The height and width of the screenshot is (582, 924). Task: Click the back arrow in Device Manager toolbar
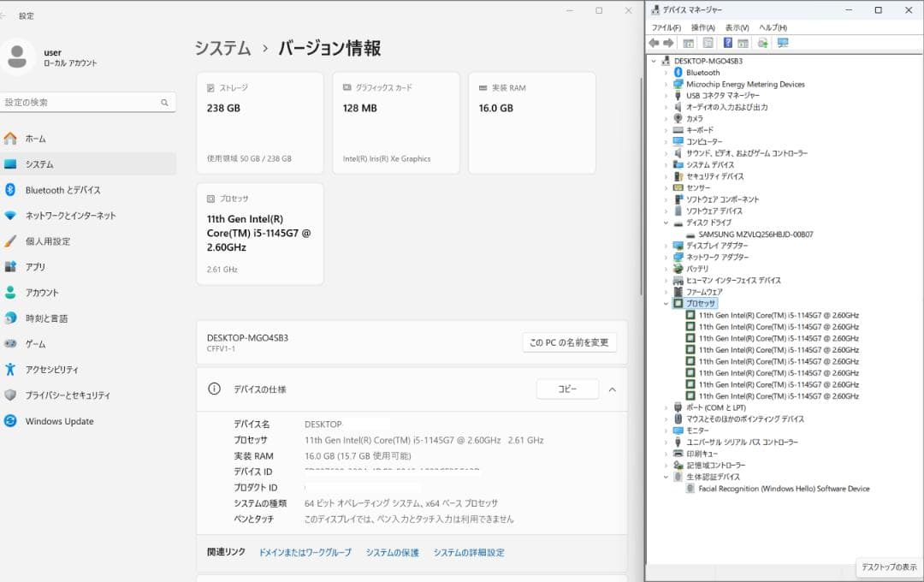[653, 43]
